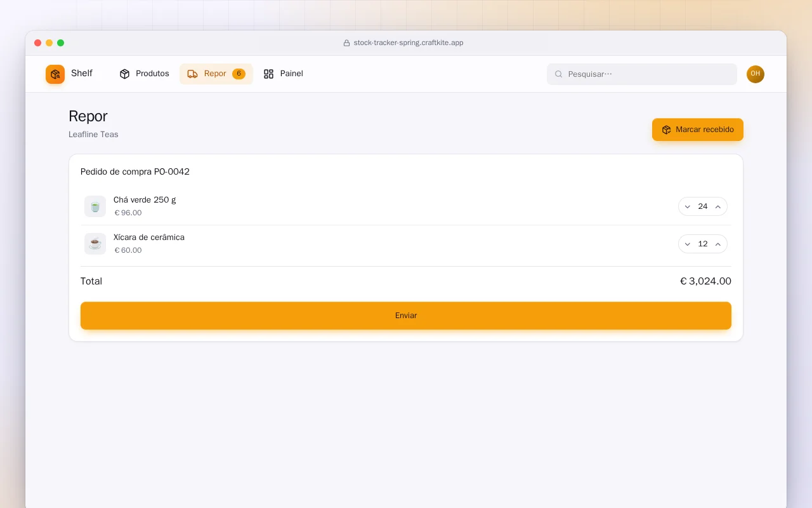Focus the Pesquisar search field
Viewport: 812px width, 508px height.
tap(642, 74)
